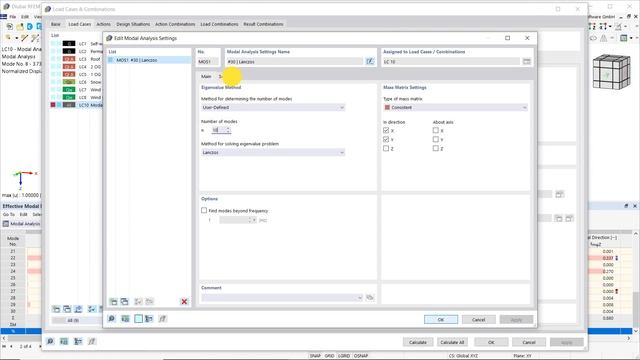The image size is (640, 360).
Task: Confirm modal analysis settings with OK
Action: [x=441, y=319]
